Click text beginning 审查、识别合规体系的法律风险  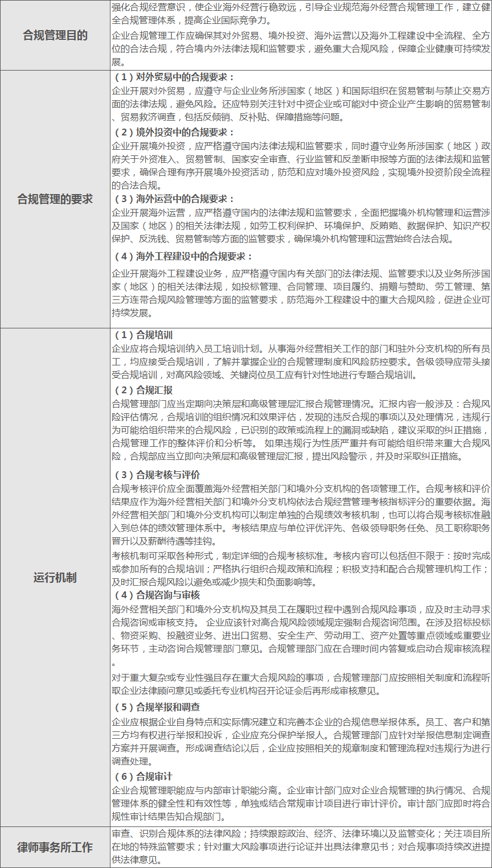click(x=301, y=847)
